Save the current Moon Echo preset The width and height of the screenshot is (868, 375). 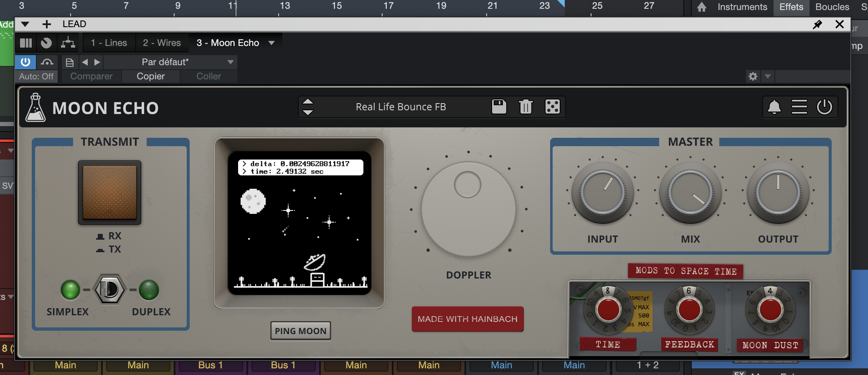[x=499, y=107]
